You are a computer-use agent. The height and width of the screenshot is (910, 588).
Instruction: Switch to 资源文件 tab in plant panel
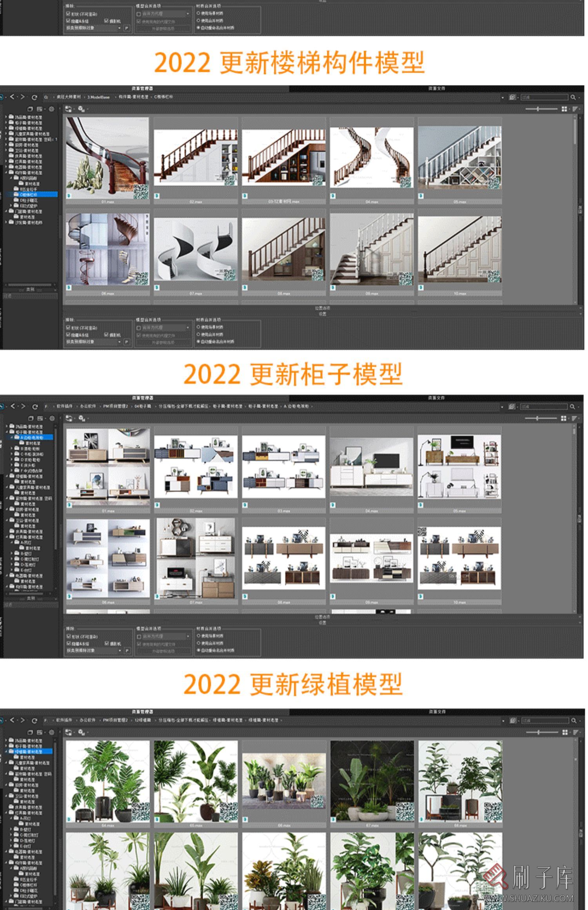(x=437, y=712)
